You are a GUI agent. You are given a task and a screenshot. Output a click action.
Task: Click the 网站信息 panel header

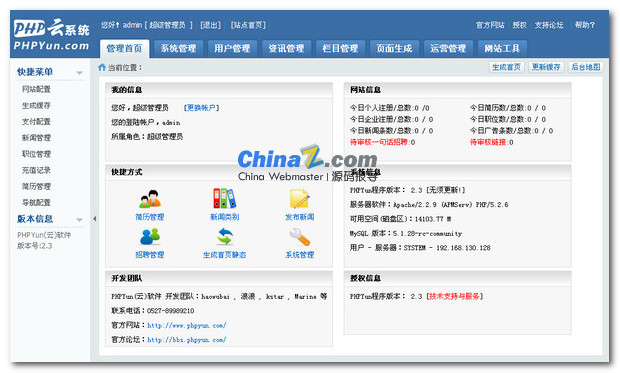(x=457, y=90)
